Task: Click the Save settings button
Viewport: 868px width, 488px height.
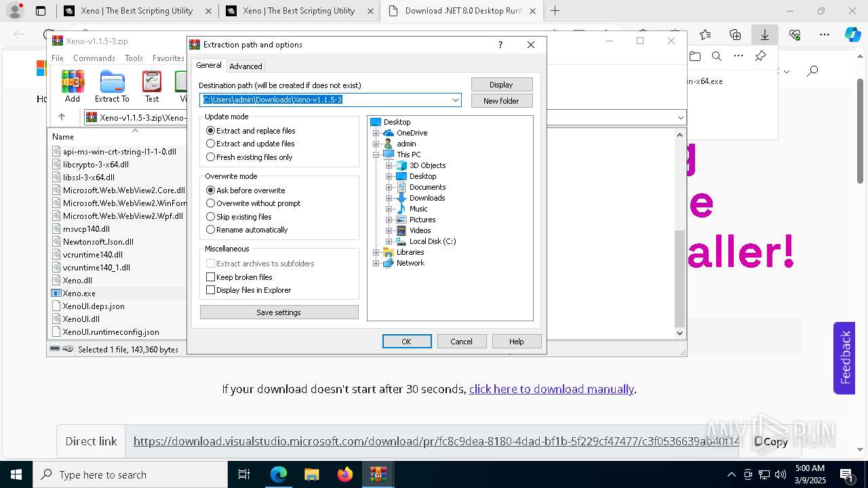Action: pos(279,312)
